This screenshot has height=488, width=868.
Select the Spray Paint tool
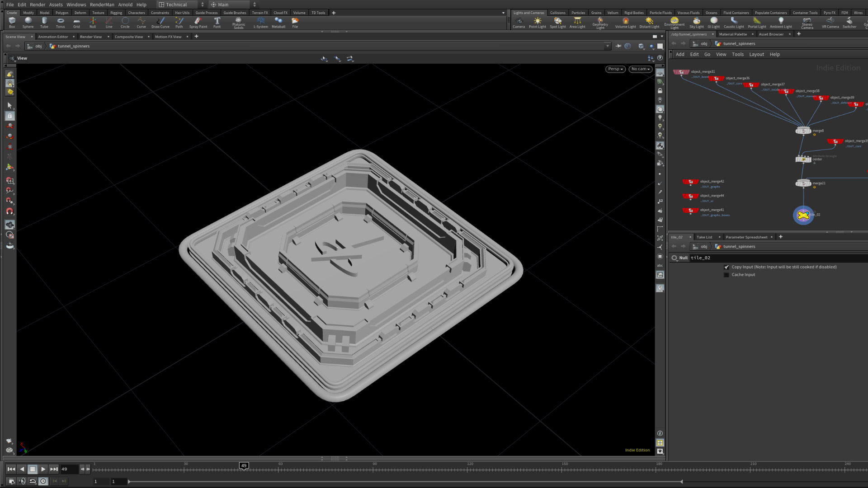pos(198,23)
